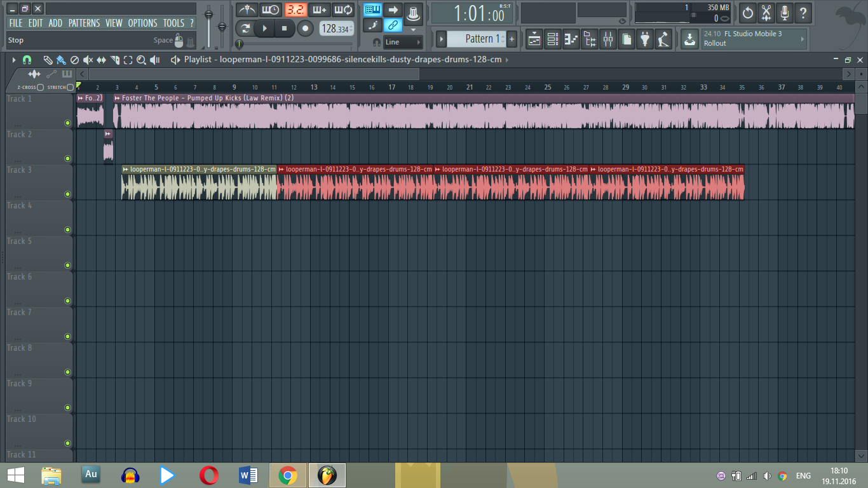Viewport: 868px width, 488px height.
Task: Click the microphone one-click recording icon
Action: pyautogui.click(x=785, y=12)
